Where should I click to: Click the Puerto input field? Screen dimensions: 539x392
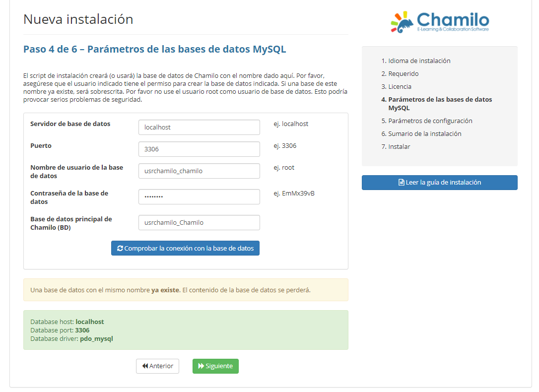click(x=199, y=149)
